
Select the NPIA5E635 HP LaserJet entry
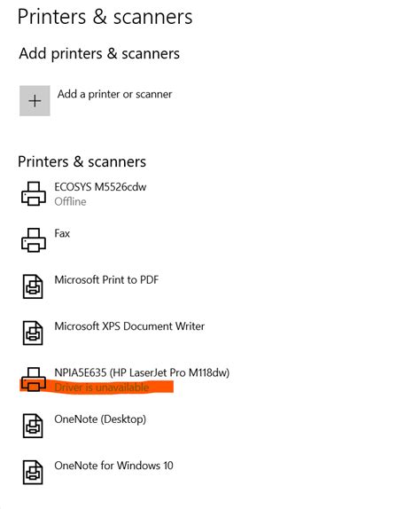142,372
